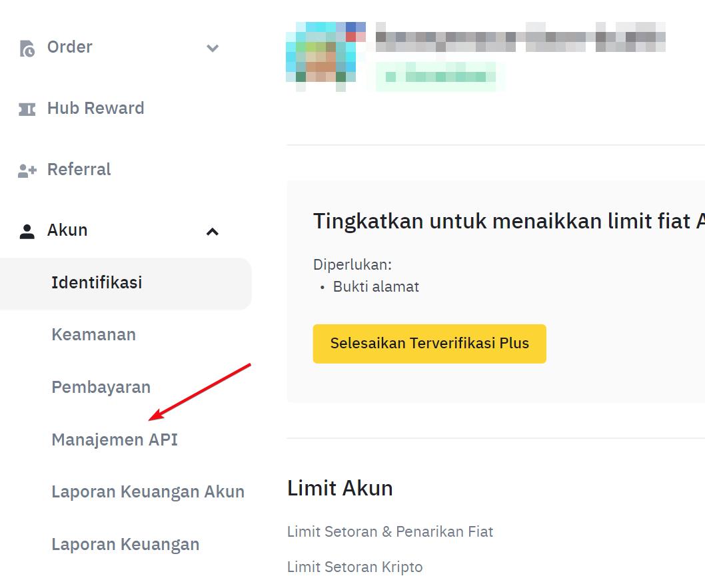Click the Hub Reward ticket icon
The image size is (705, 588).
click(x=27, y=109)
